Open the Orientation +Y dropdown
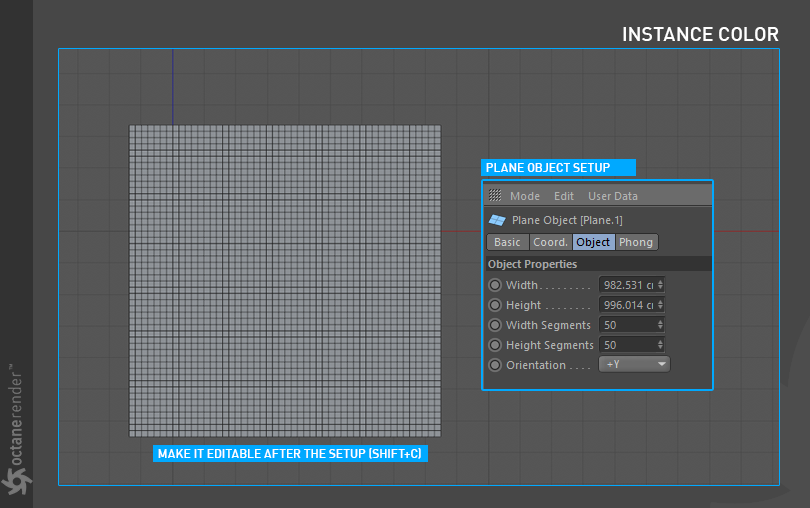 tap(634, 365)
